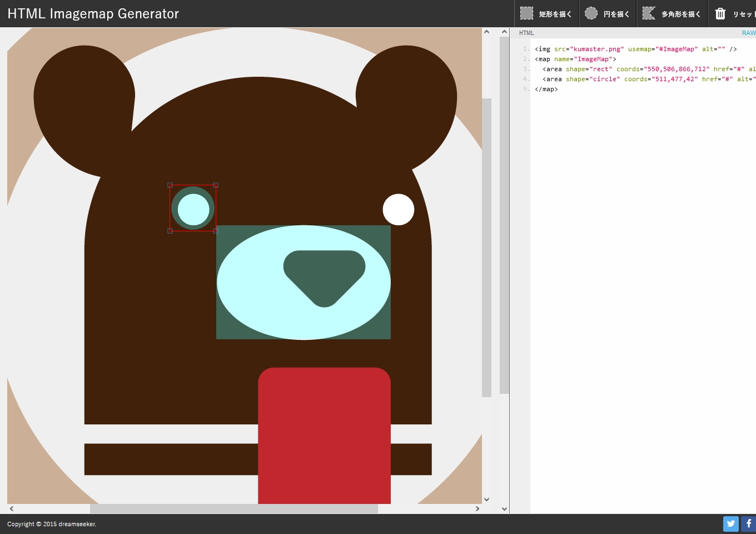756x534 pixels.
Task: Click the canvas scroll-up arrow
Action: coord(487,32)
